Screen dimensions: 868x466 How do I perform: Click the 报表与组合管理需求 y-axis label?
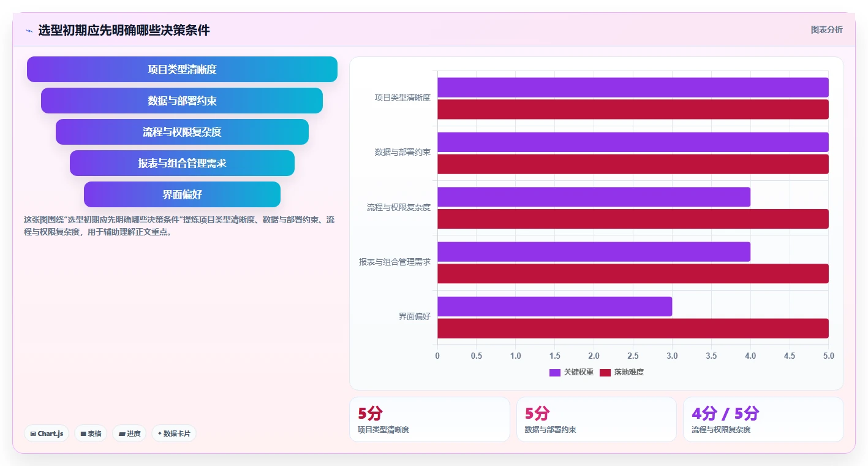click(394, 262)
